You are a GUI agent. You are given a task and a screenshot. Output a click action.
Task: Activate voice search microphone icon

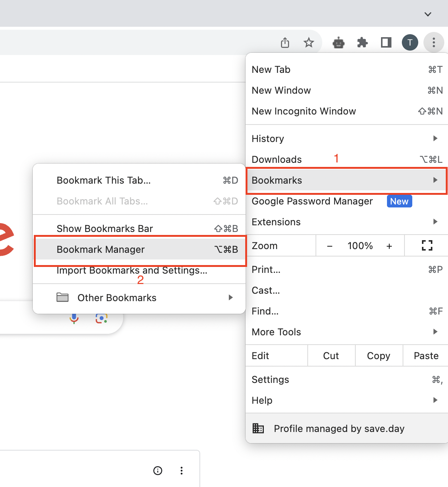tap(74, 318)
